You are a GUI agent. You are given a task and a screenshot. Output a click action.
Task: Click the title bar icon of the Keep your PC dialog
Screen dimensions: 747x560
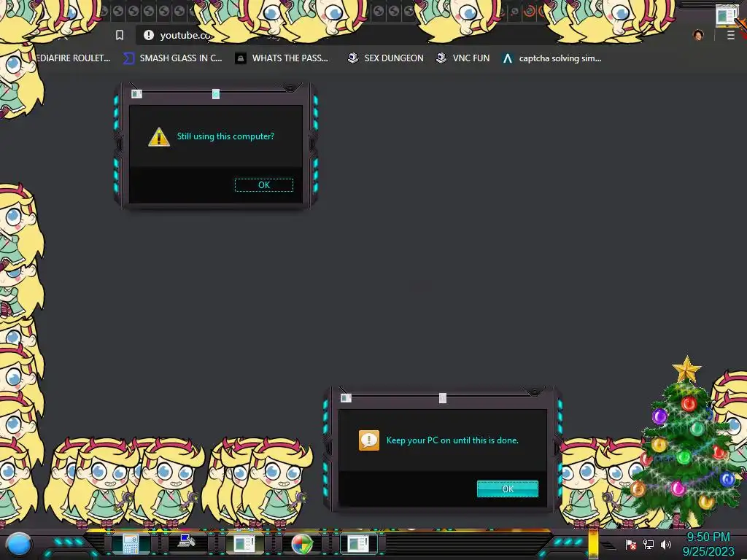(x=346, y=398)
